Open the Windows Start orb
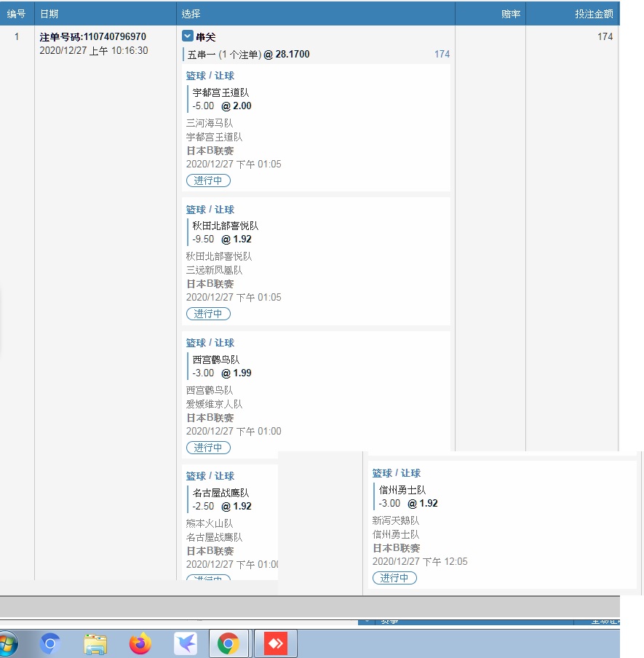The width and height of the screenshot is (644, 658). [x=9, y=643]
